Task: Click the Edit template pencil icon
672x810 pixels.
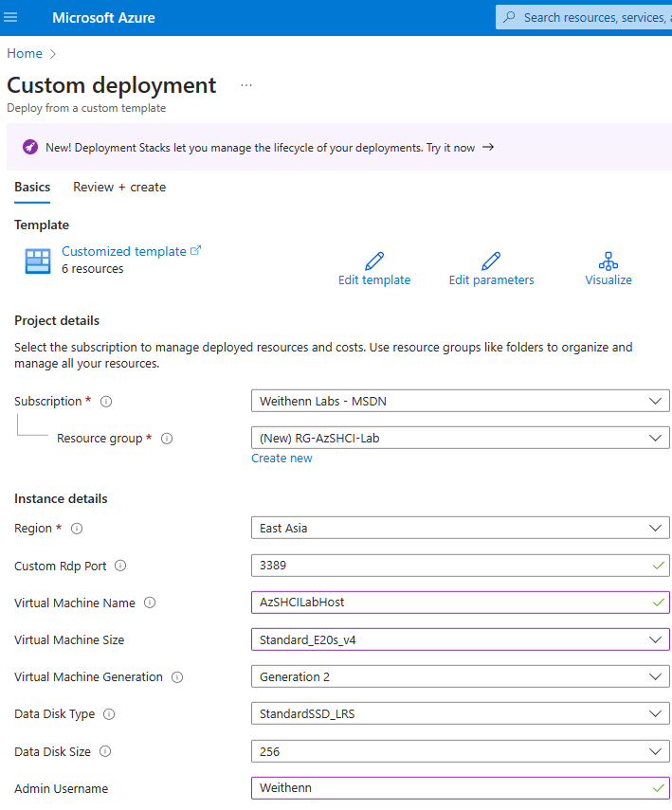Action: tap(374, 261)
